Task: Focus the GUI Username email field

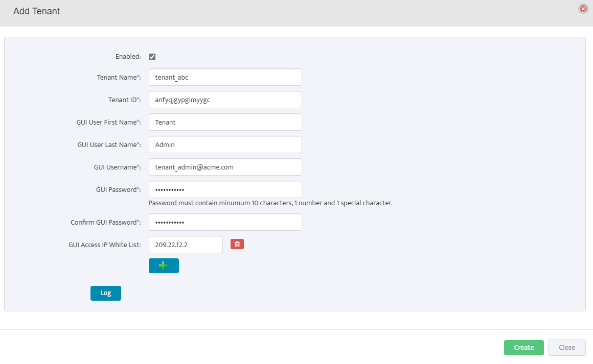Action: pyautogui.click(x=225, y=167)
